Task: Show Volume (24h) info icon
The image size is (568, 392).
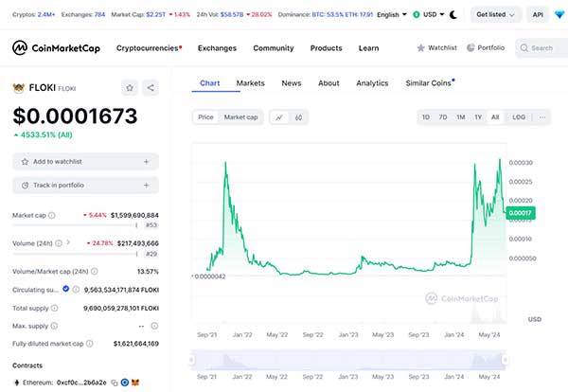Action: pyautogui.click(x=59, y=243)
